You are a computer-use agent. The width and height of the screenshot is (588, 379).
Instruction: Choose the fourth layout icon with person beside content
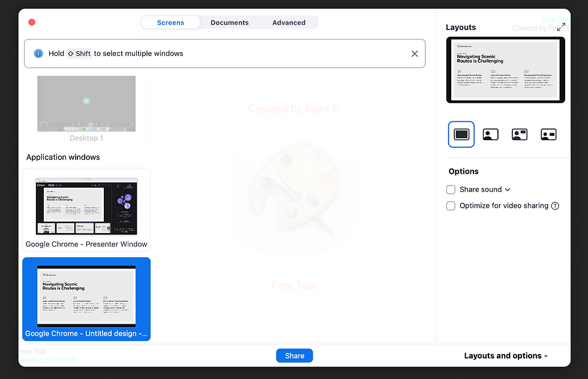(548, 135)
